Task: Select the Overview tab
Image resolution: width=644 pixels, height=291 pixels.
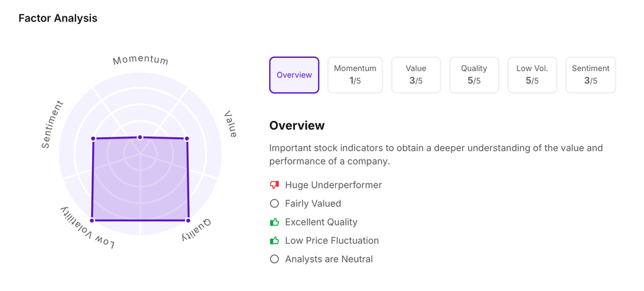Action: 294,75
